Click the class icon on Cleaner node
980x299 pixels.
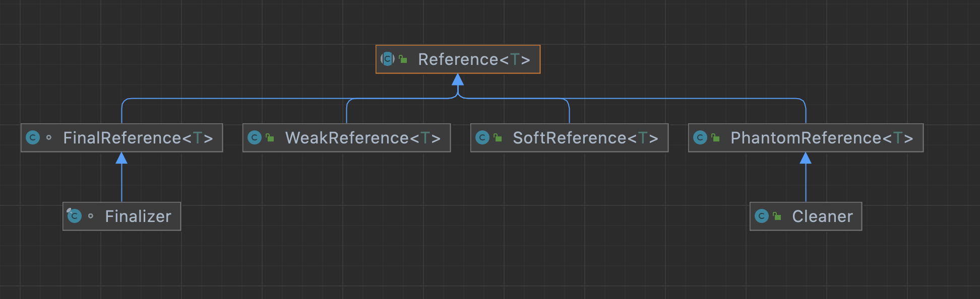click(762, 216)
